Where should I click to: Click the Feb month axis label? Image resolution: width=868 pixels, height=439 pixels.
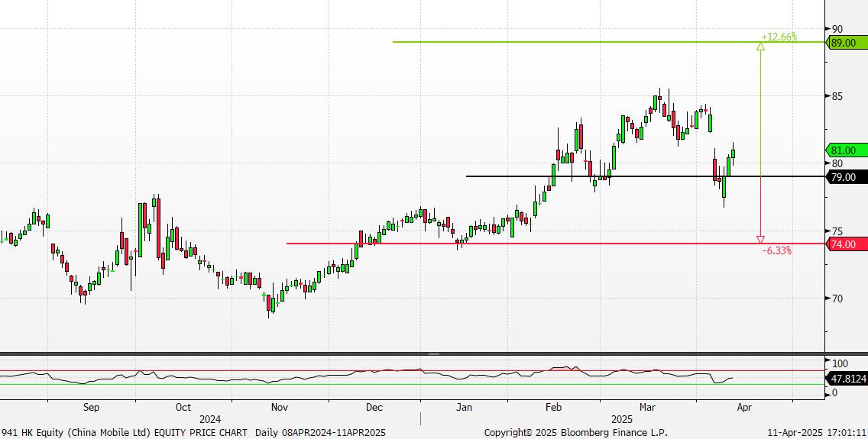(x=553, y=408)
